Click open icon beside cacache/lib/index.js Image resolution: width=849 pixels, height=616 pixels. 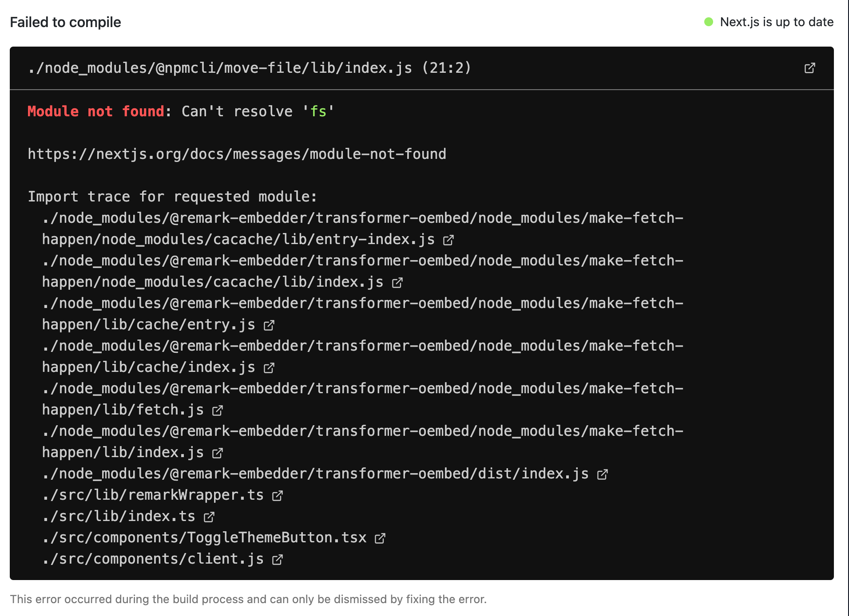(397, 283)
